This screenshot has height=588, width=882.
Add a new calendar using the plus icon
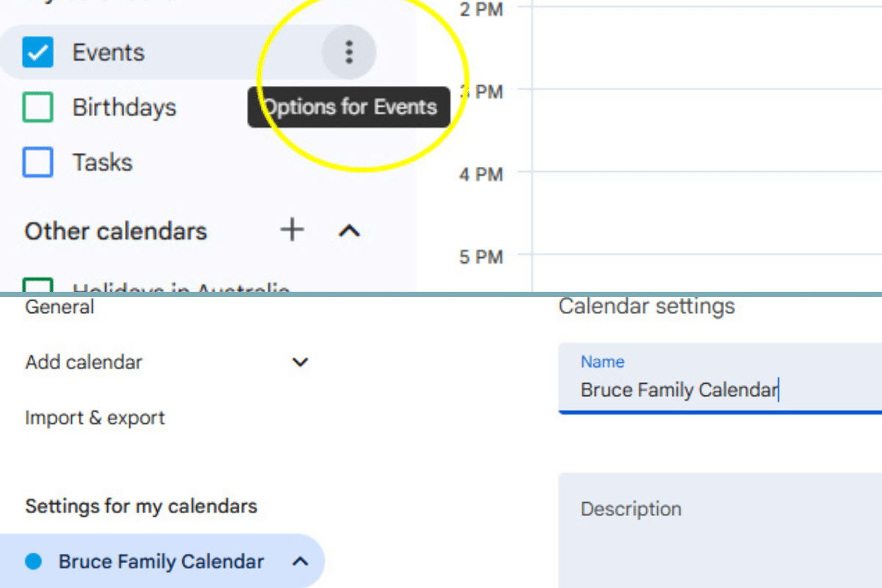[292, 231]
